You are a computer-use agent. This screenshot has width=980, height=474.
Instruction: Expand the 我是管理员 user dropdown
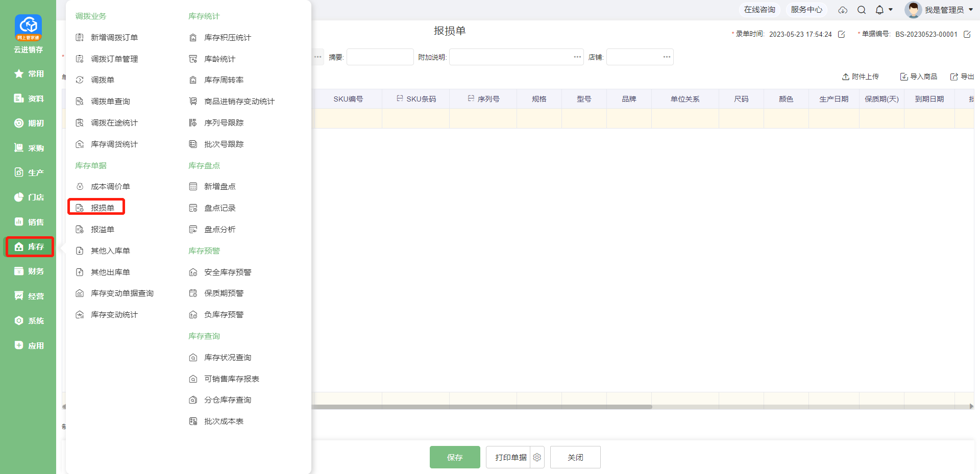[x=939, y=10]
